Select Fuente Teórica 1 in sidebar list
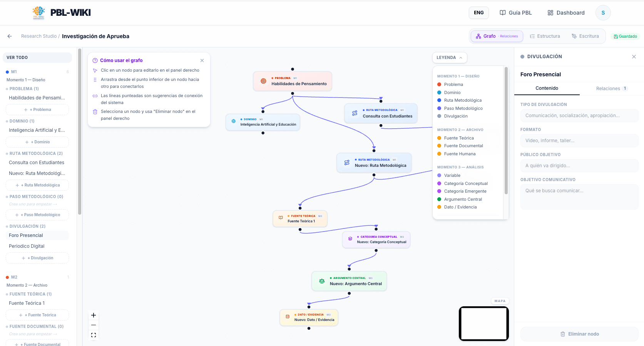The image size is (644, 346). point(37,303)
